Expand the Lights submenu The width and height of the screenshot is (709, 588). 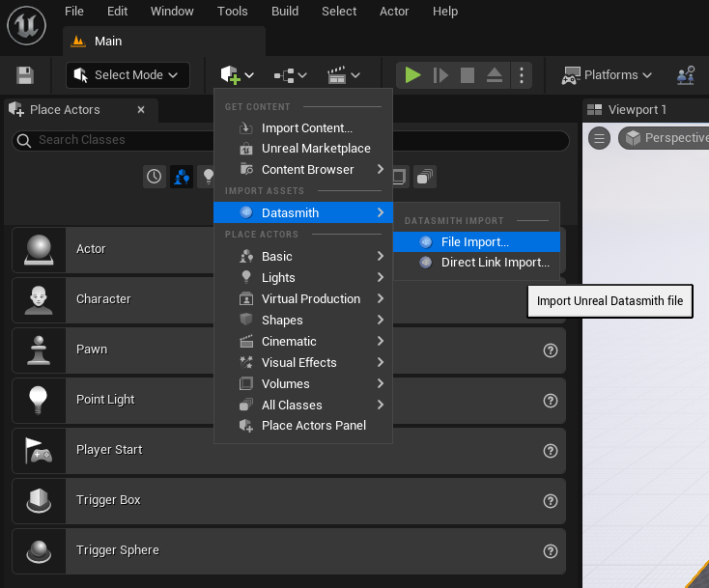pos(303,278)
